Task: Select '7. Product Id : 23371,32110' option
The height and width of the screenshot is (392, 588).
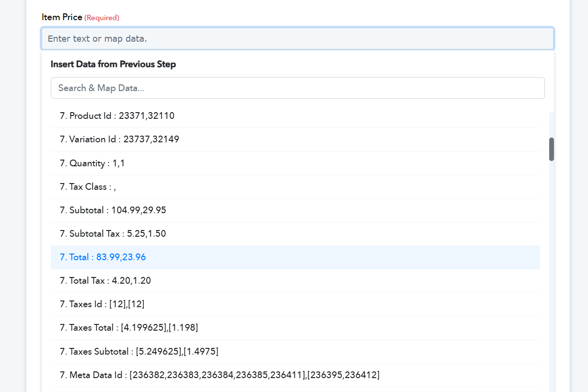Action: click(x=295, y=116)
